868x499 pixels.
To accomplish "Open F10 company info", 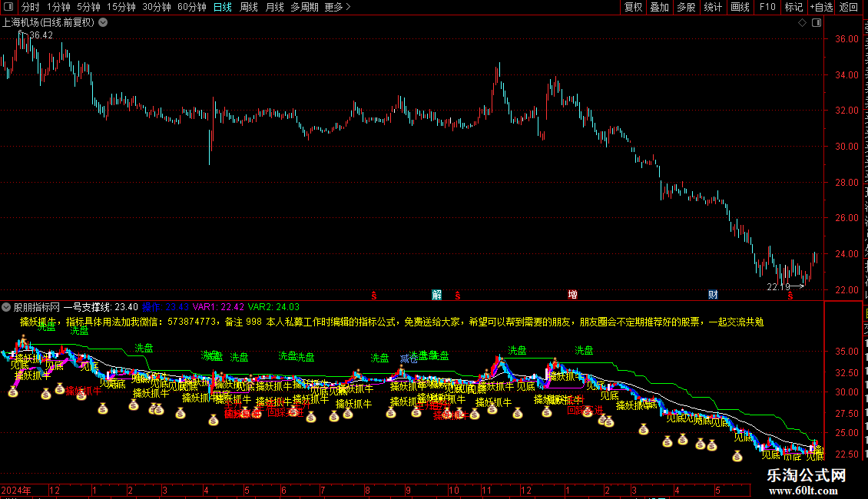I will coord(767,7).
